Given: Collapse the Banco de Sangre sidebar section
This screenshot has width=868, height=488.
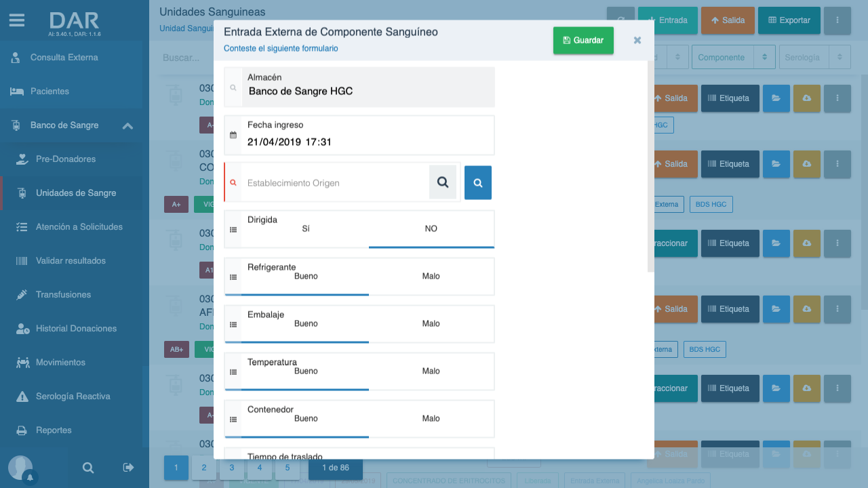Looking at the screenshot, I should [127, 125].
